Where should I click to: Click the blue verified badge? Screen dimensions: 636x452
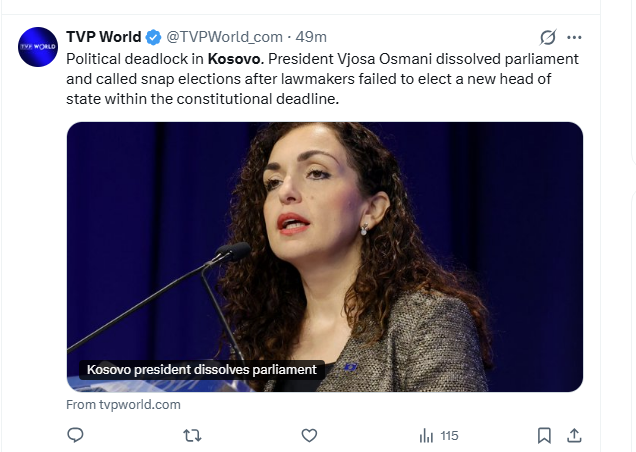coord(154,38)
